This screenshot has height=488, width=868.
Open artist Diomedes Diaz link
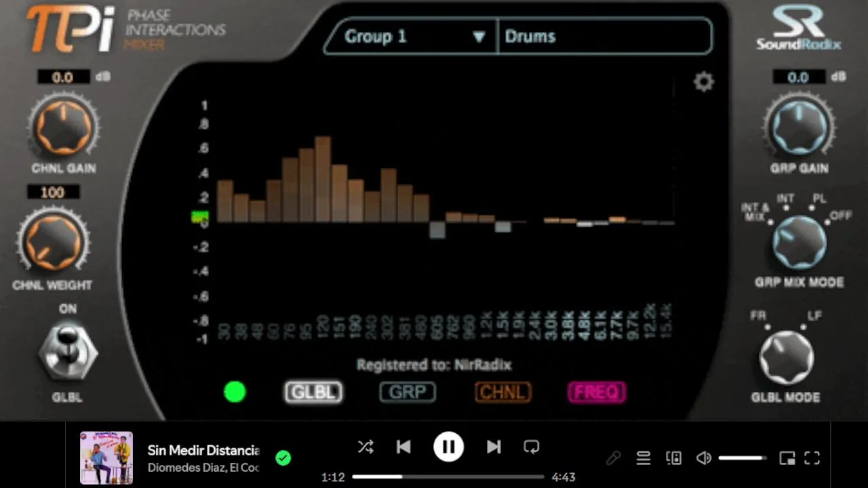coord(187,468)
